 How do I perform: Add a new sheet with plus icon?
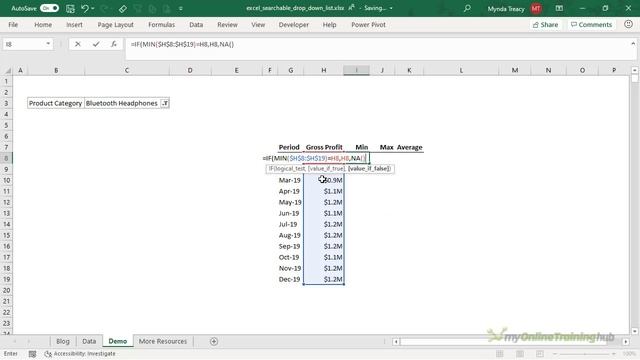pyautogui.click(x=214, y=341)
